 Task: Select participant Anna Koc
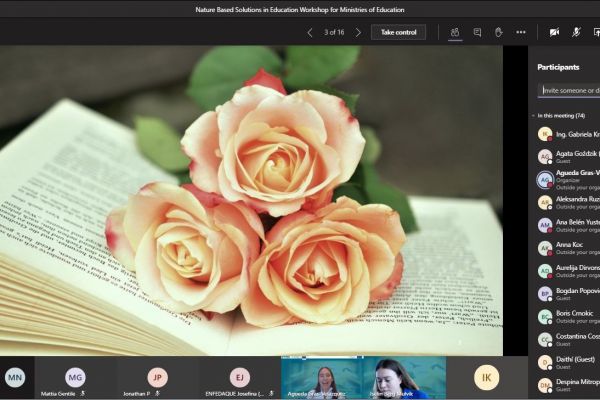569,248
